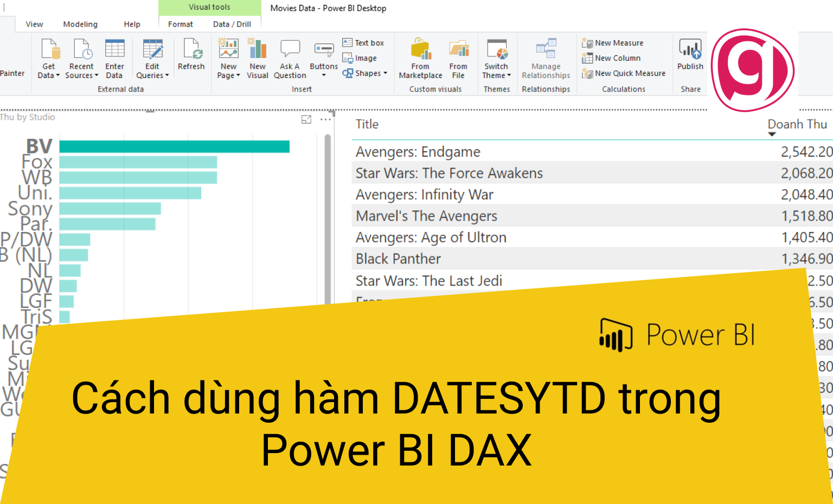Image resolution: width=833 pixels, height=504 pixels.
Task: Import visual From Marketplace
Action: 420,59
